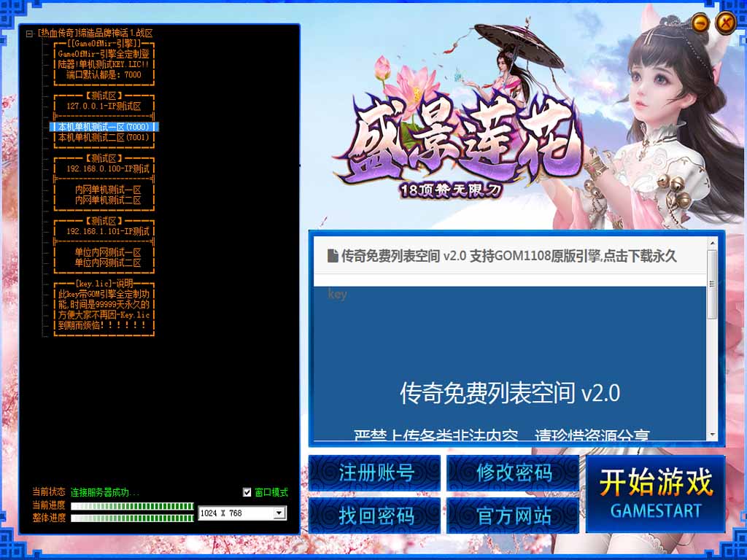The image size is (747, 560).
Task: Click 192.168.1.101-IP测试 entry
Action: tap(108, 231)
